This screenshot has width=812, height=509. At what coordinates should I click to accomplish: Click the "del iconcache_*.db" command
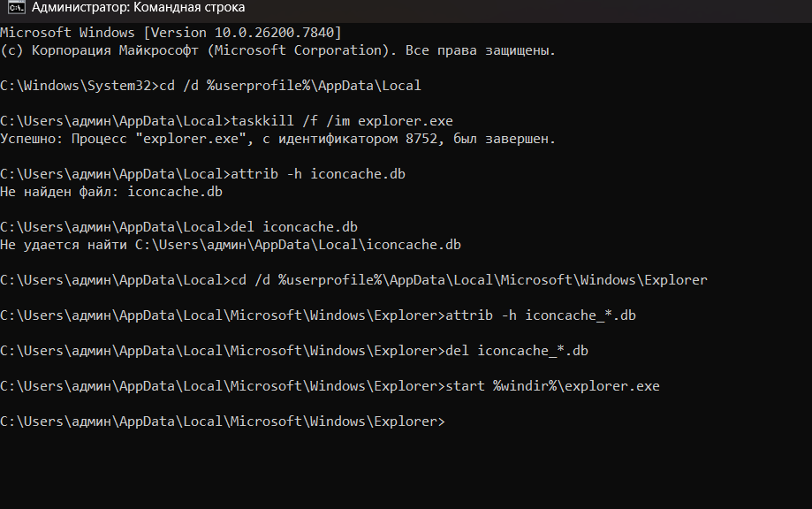(x=517, y=351)
